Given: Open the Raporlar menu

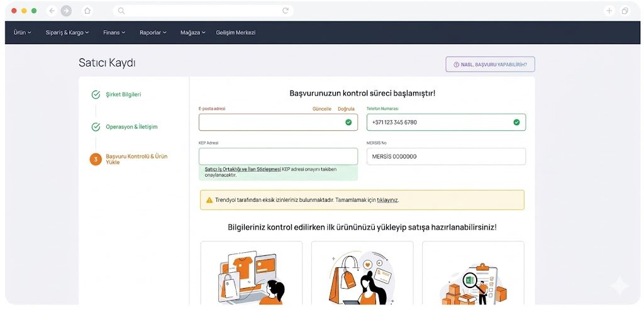Looking at the screenshot, I should tap(153, 33).
